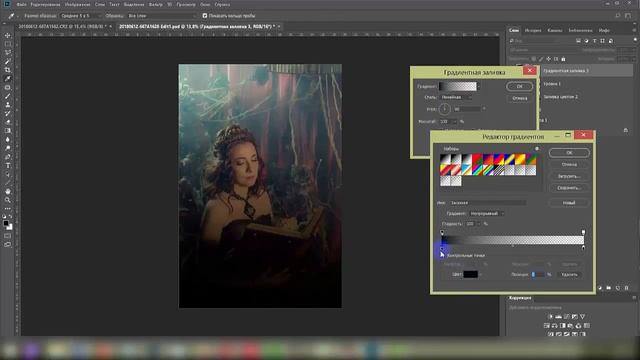Switch to the Channels panel tab
This screenshot has height=360, width=640.
[x=554, y=30]
